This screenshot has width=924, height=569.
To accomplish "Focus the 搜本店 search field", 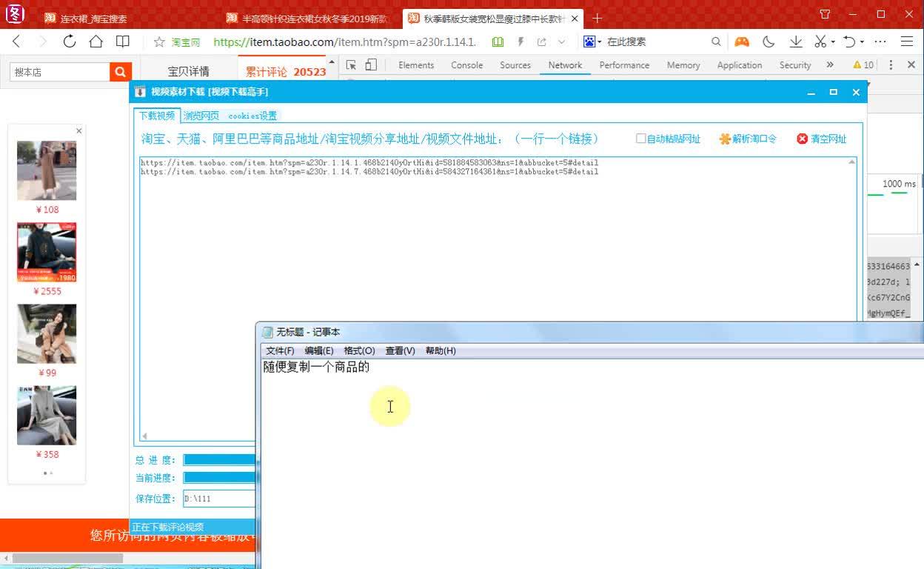I will [60, 72].
